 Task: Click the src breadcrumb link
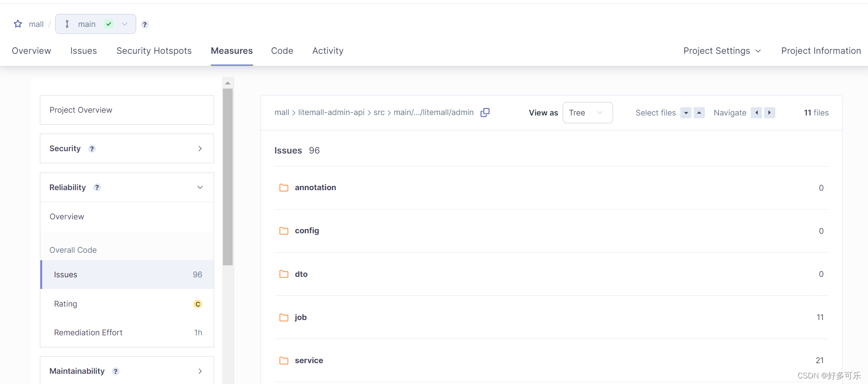(x=379, y=112)
